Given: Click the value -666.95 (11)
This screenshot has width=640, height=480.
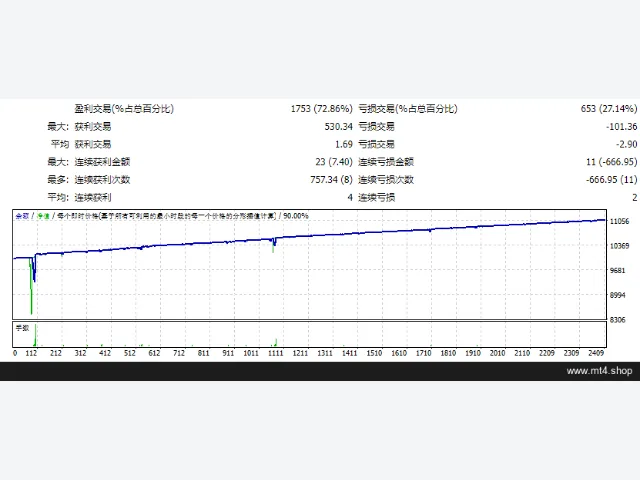Looking at the screenshot, I should [611, 180].
